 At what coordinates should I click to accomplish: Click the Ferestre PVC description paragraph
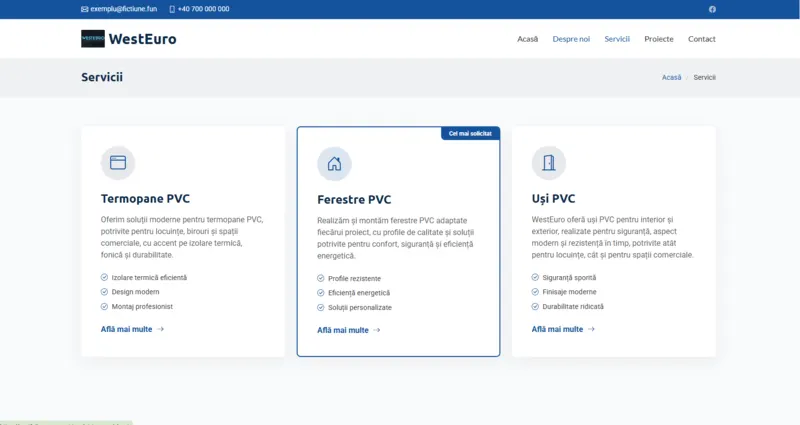click(x=395, y=238)
